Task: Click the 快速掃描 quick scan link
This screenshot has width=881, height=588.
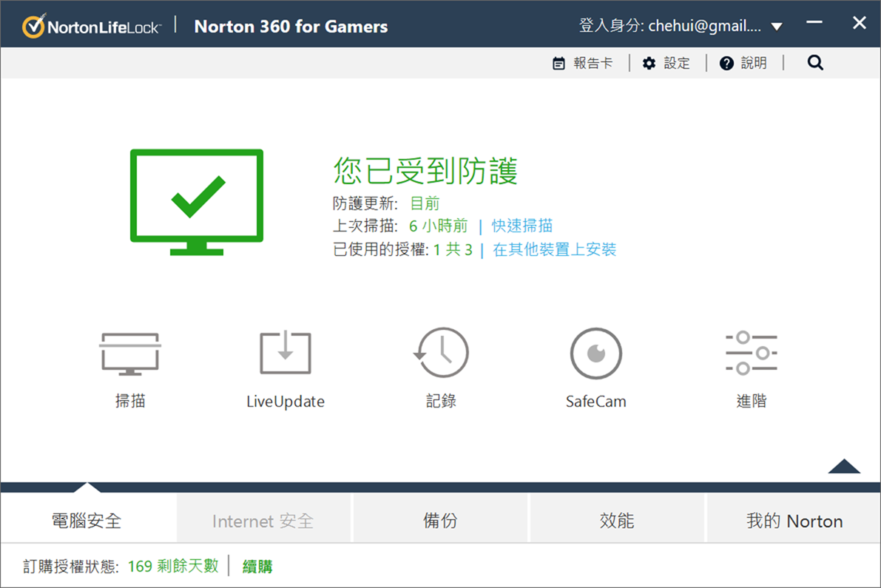Action: click(x=522, y=226)
